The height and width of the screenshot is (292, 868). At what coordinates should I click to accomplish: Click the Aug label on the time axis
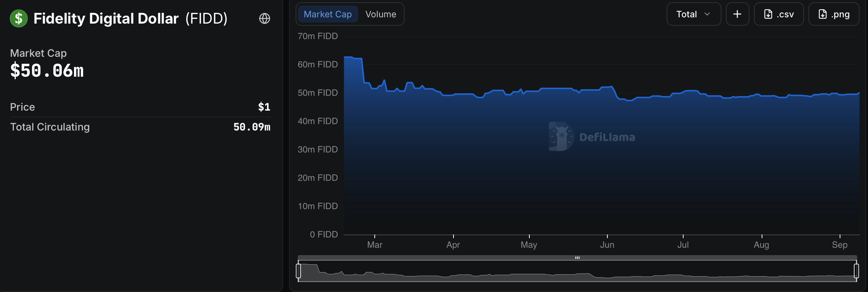click(761, 245)
